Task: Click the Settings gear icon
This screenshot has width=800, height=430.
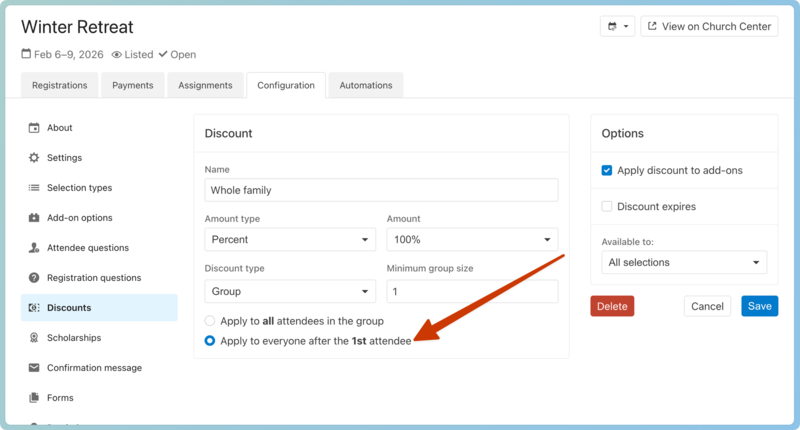Action: (x=34, y=158)
